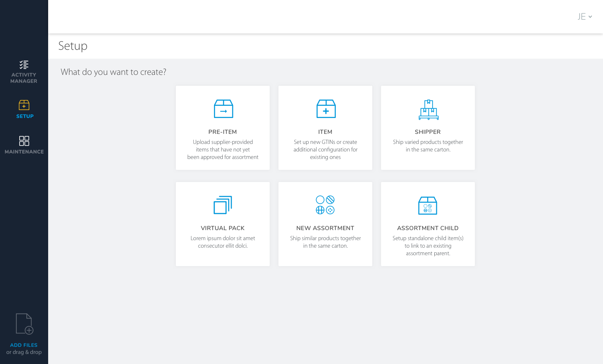Image resolution: width=603 pixels, height=364 pixels.
Task: Click the Shipper stacked cartons icon
Action: [428, 110]
